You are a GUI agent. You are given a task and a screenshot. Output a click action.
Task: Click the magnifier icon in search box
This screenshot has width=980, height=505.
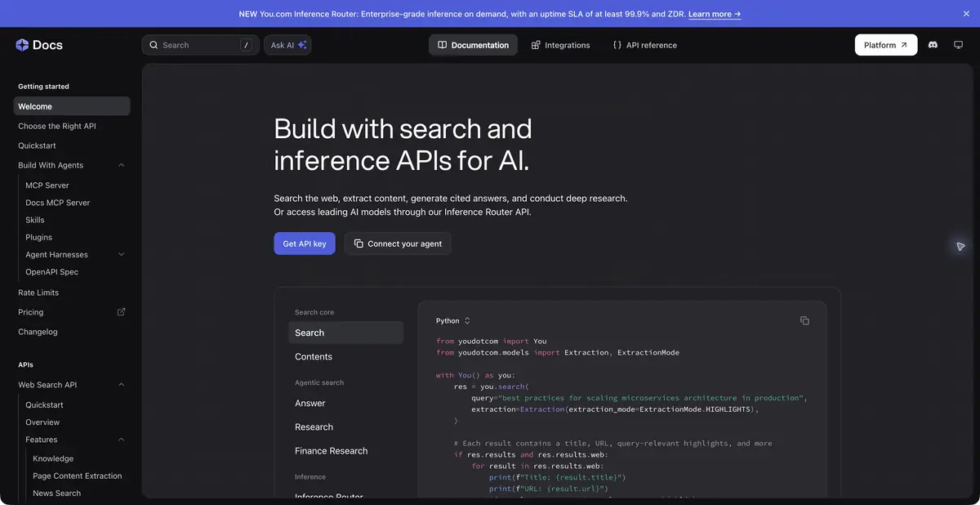(154, 45)
